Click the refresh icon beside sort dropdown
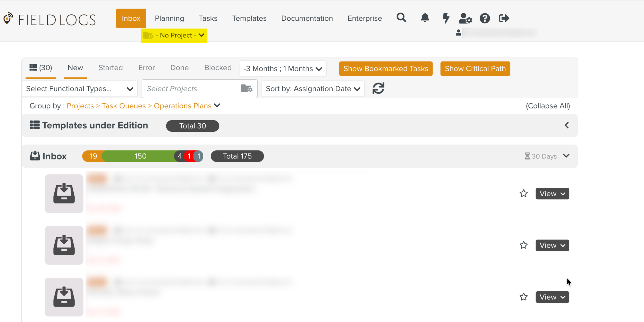Image resolution: width=644 pixels, height=322 pixels. tap(378, 88)
